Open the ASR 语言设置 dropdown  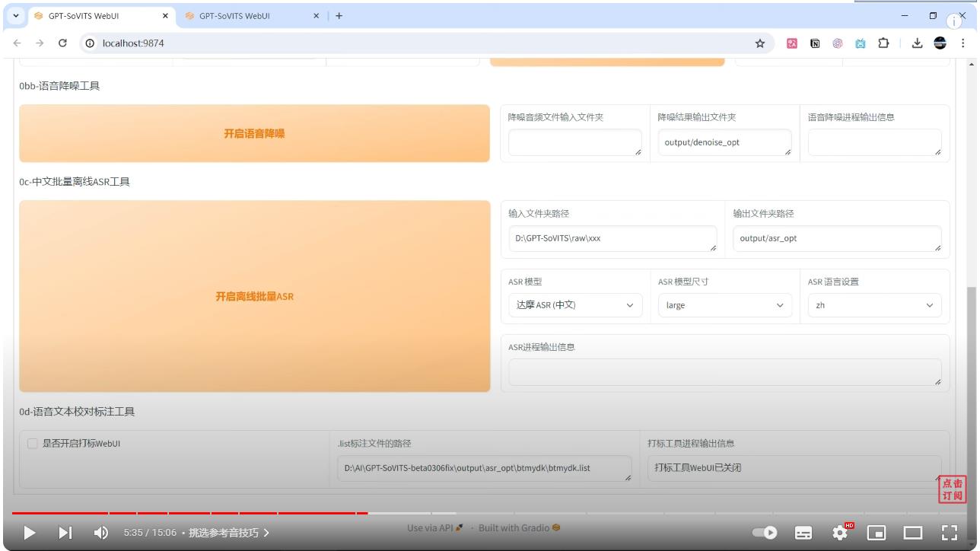(x=874, y=305)
